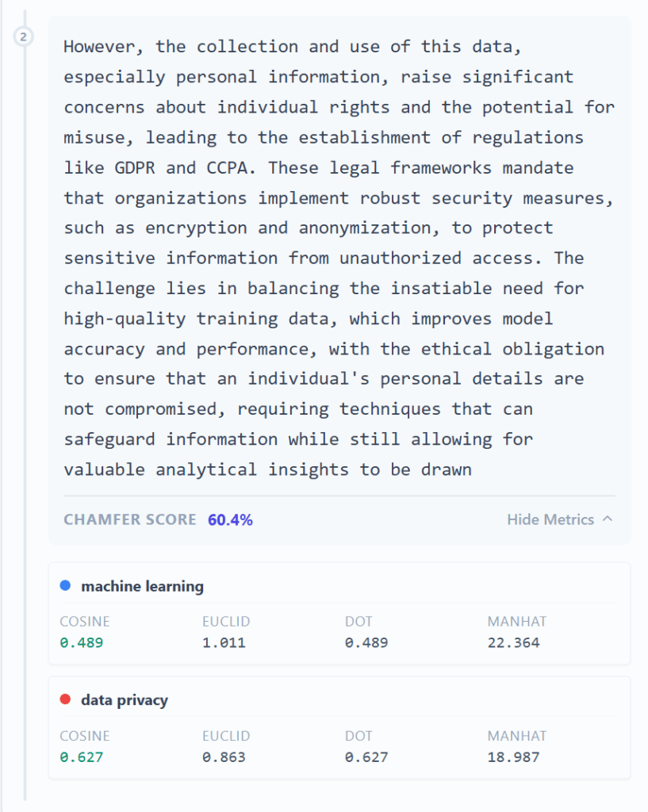
Task: Click data privacy cosine value 0.627
Action: click(x=82, y=756)
